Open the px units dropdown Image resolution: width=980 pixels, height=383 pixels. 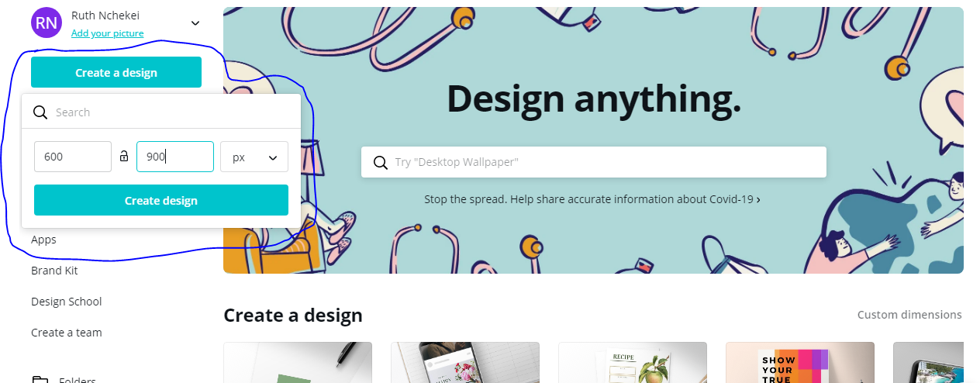click(254, 157)
